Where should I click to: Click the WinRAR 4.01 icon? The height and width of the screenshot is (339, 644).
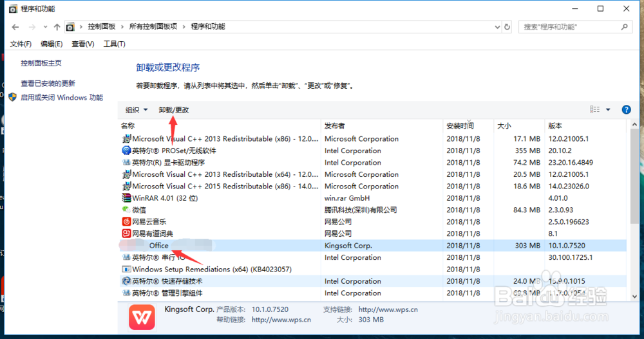click(126, 198)
